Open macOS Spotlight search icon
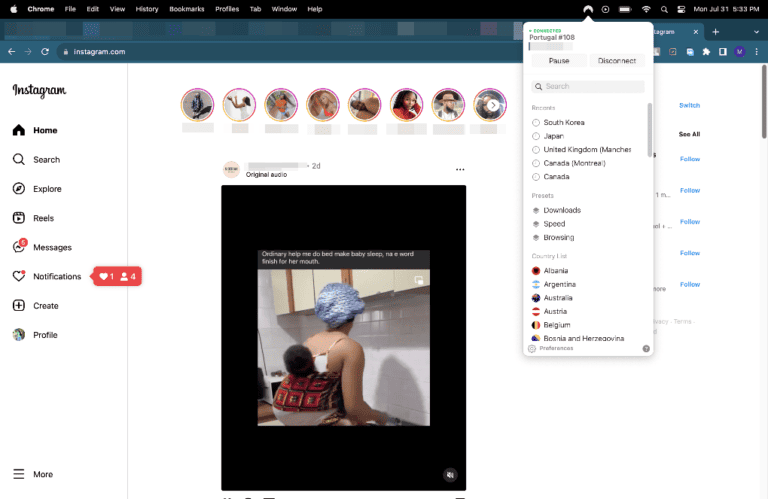 tap(664, 9)
